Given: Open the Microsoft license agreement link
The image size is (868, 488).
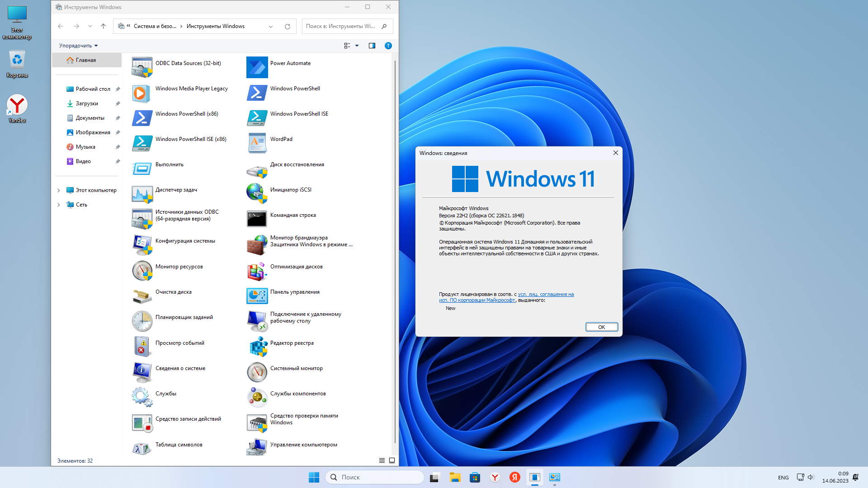Looking at the screenshot, I should (545, 294).
